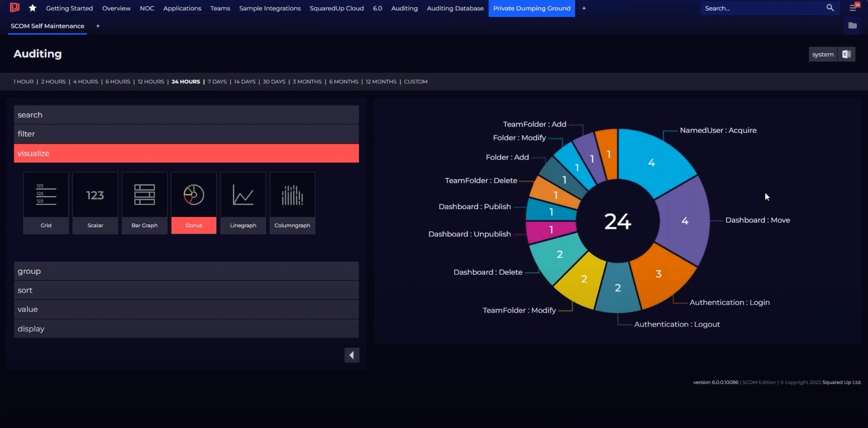Select the Grid visualization icon
This screenshot has width=868, height=428.
click(x=46, y=202)
